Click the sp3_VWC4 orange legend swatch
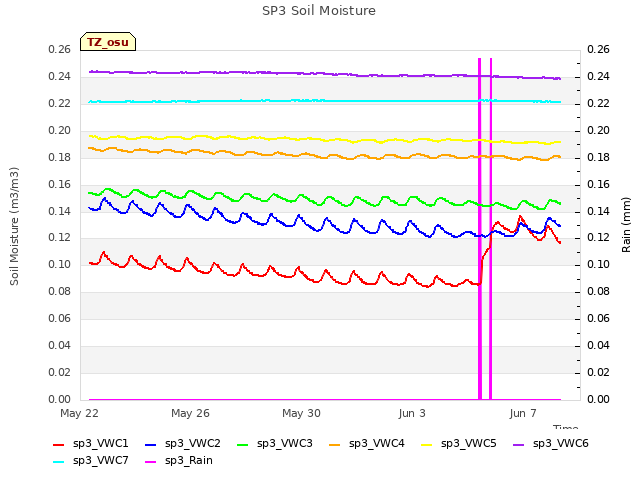Viewport: 640px width, 480px height. (x=335, y=444)
